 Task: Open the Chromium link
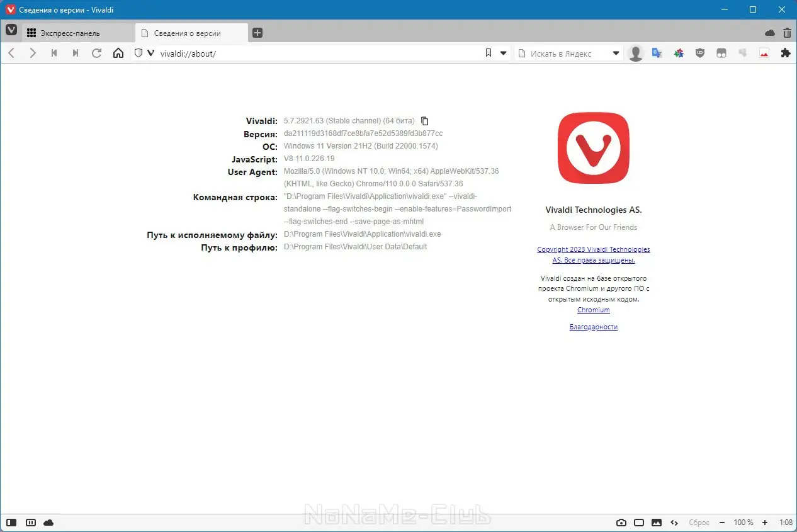tap(593, 310)
